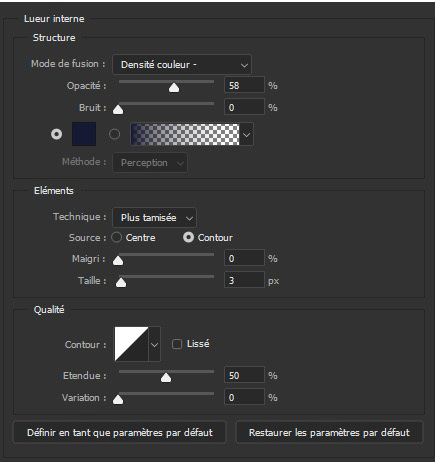Expand the gradient picker arrow
The width and height of the screenshot is (435, 462).
(247, 135)
